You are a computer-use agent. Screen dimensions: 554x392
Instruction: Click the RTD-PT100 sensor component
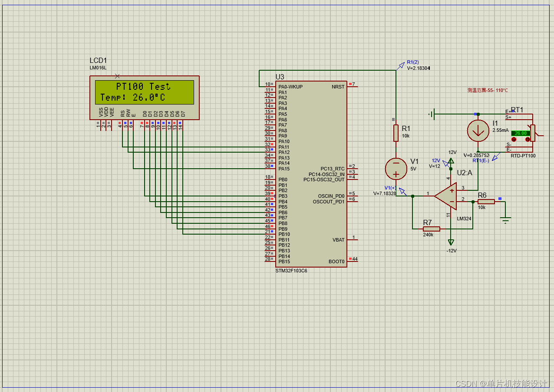532,132
